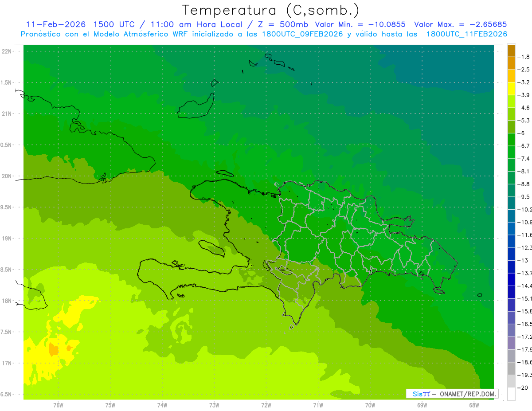Click the "68W" longitude label
Image resolution: width=532 pixels, height=411 pixels.
[474, 405]
